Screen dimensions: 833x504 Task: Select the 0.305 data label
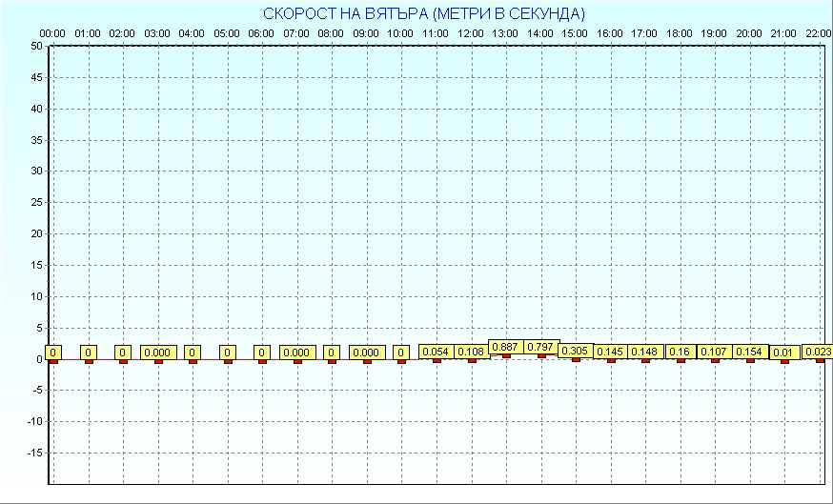coord(575,351)
